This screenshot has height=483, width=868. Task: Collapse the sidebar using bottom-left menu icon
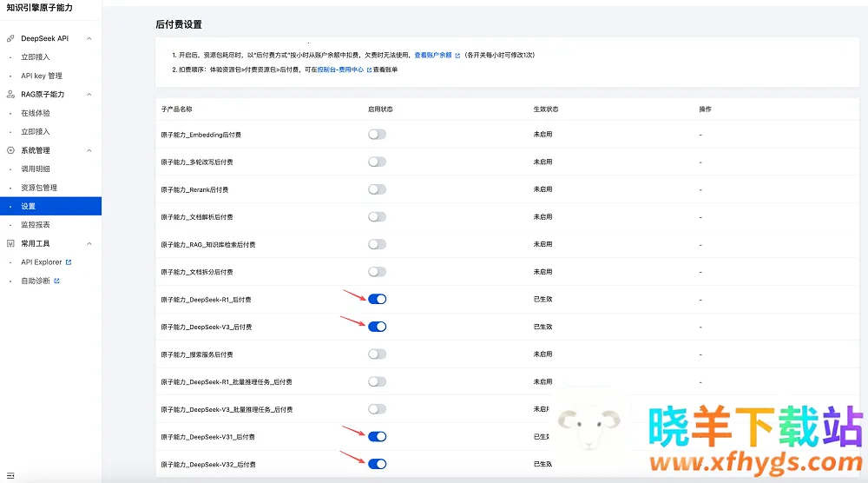point(10,475)
